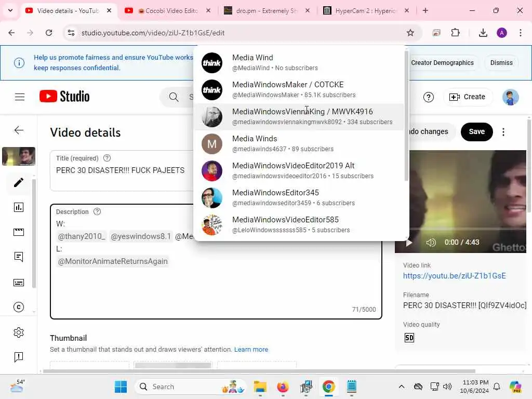Click the @thany2010_ mention chip
Screen dimensions: 532x399
click(x=82, y=236)
